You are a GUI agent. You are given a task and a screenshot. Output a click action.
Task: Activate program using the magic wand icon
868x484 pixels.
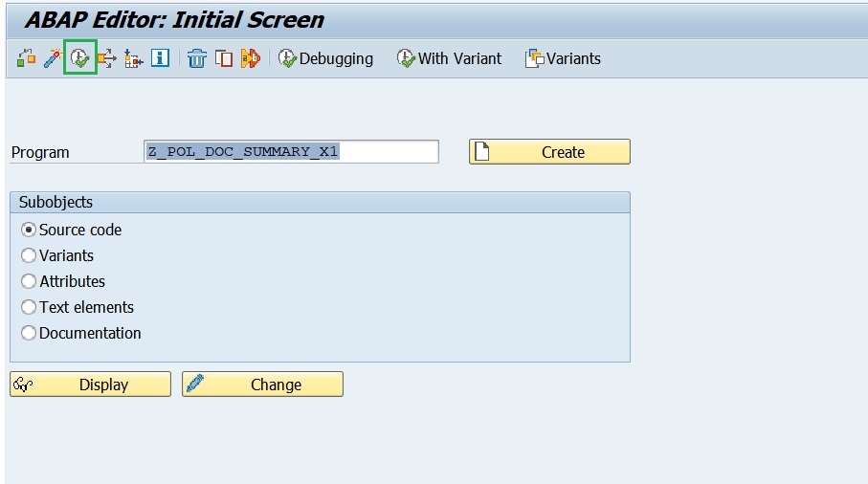[x=53, y=58]
